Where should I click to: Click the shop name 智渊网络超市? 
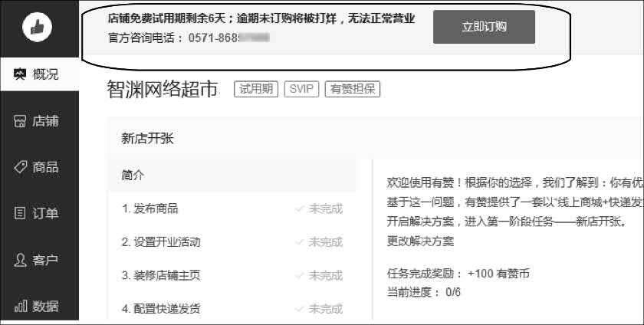click(x=163, y=89)
